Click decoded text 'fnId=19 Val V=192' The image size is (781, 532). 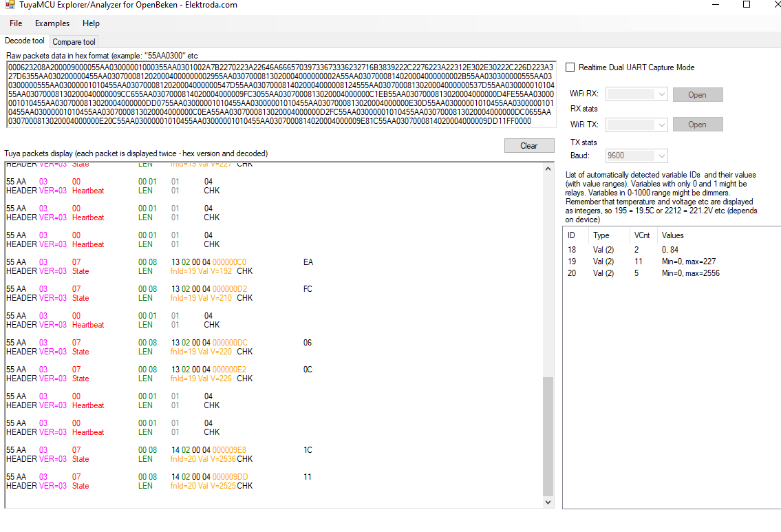pos(201,271)
